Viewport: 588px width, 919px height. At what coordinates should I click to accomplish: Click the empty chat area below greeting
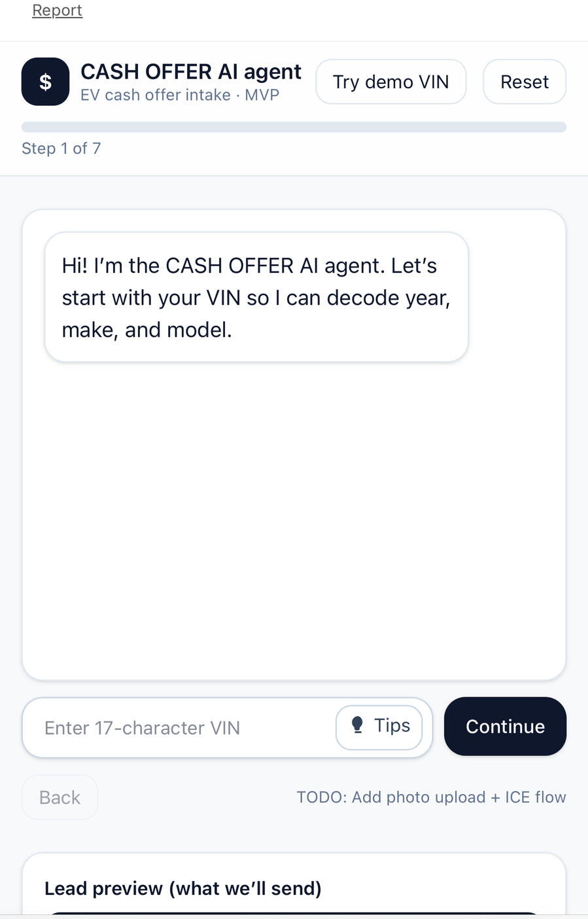pos(294,517)
